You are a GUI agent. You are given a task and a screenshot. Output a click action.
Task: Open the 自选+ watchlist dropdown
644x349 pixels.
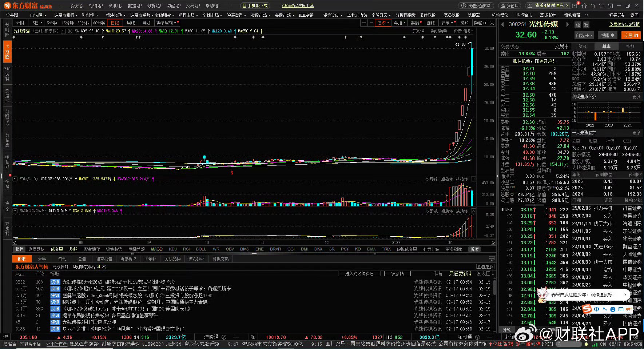pyautogui.click(x=584, y=35)
